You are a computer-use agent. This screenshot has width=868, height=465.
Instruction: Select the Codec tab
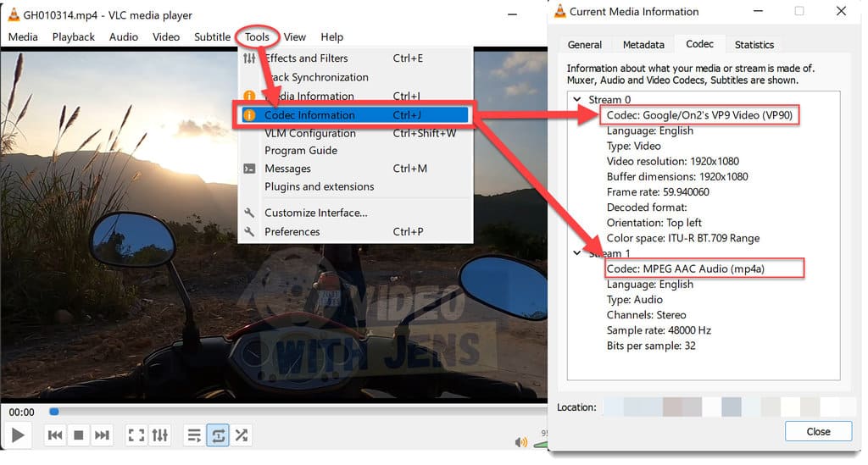point(699,44)
